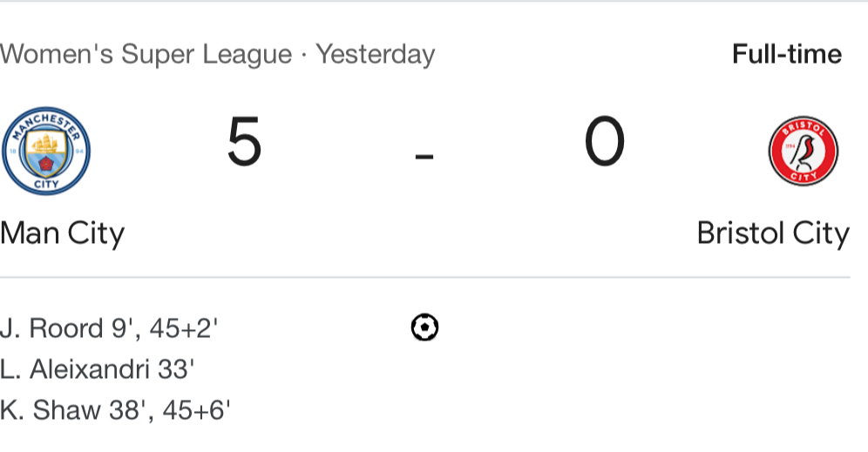Select goalscorer L. Aleixandri

[x=76, y=369]
